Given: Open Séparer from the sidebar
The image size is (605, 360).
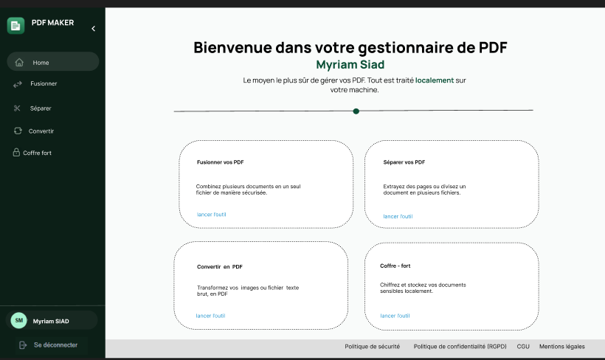Looking at the screenshot, I should [41, 108].
